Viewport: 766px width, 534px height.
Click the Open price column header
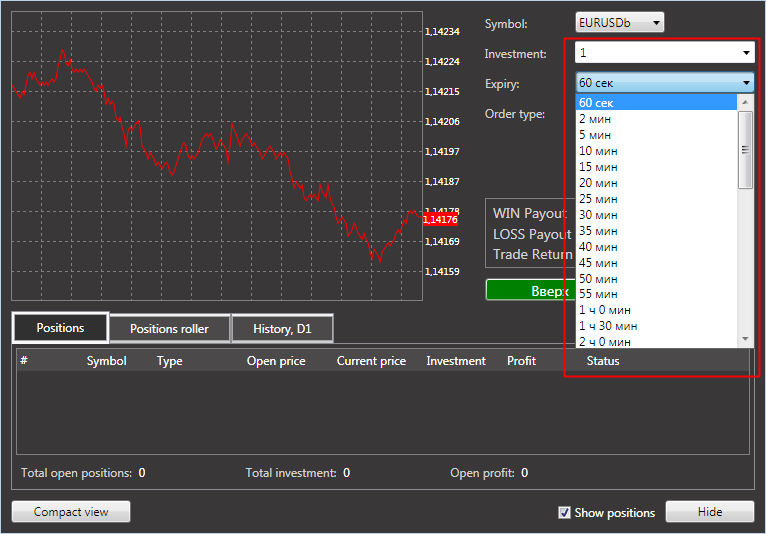point(276,362)
